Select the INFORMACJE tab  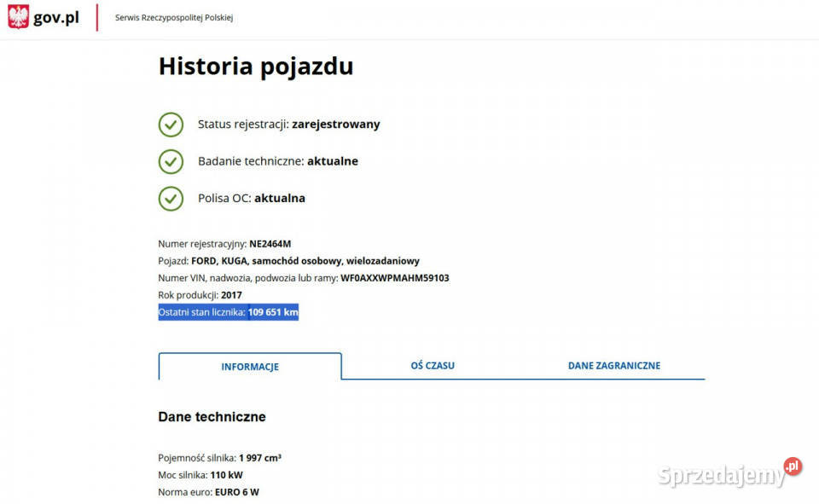250,367
